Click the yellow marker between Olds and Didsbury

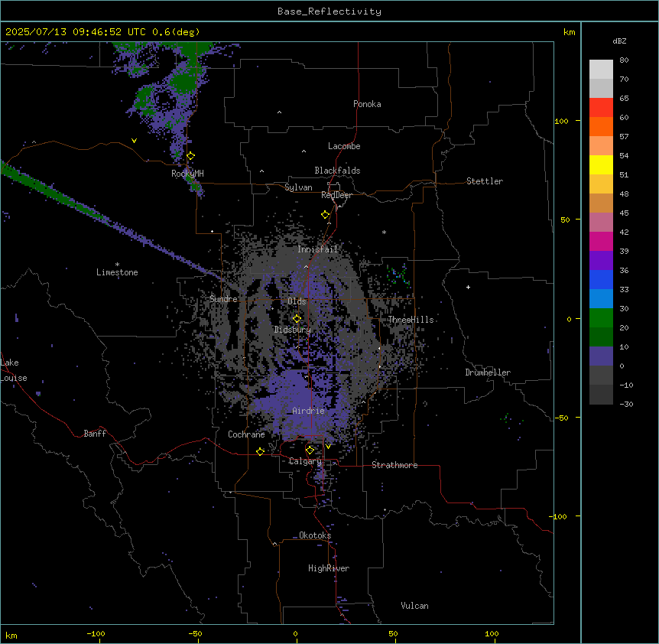tap(297, 319)
